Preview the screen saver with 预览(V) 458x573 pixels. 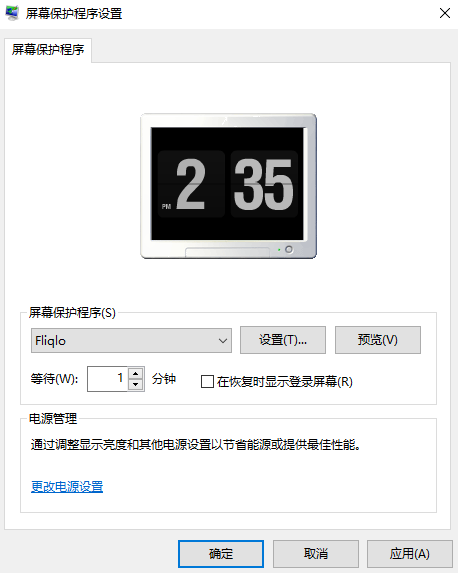tap(378, 340)
